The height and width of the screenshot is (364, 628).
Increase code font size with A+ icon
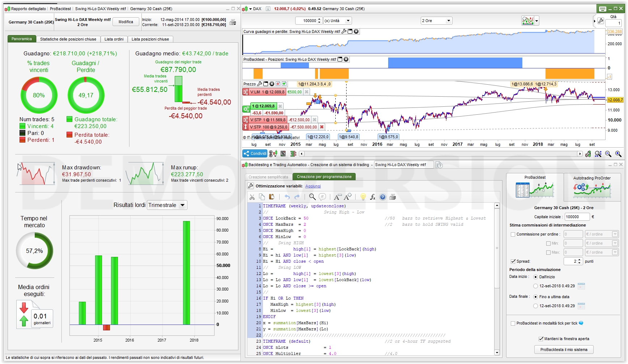tap(348, 197)
